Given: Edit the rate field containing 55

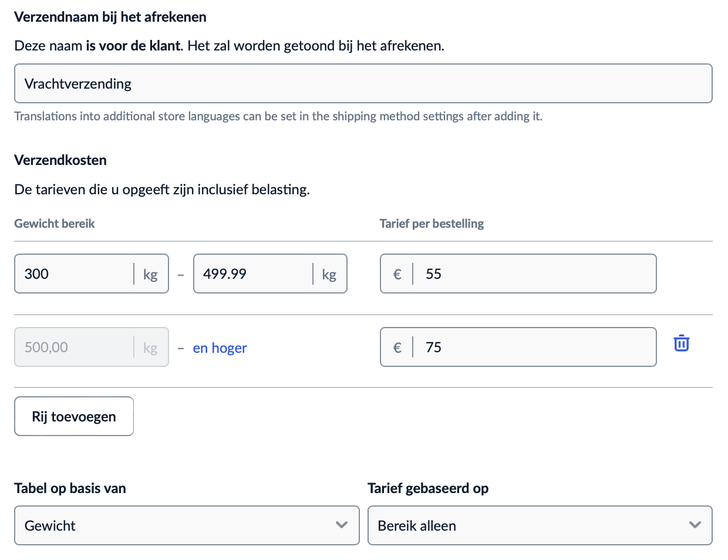Looking at the screenshot, I should tap(534, 274).
